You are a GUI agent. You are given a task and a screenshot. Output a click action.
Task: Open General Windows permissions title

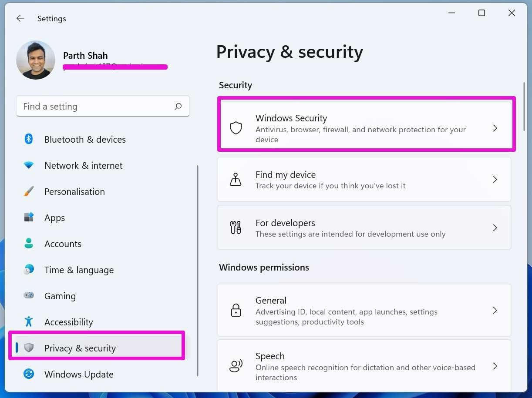(x=271, y=300)
